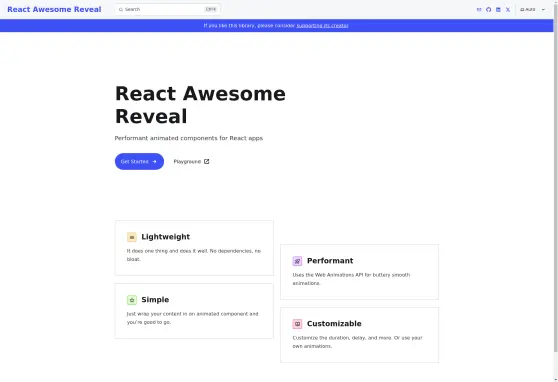The height and width of the screenshot is (382, 558).
Task: Go to React Awesome Reveal site title
Action: [x=54, y=10]
